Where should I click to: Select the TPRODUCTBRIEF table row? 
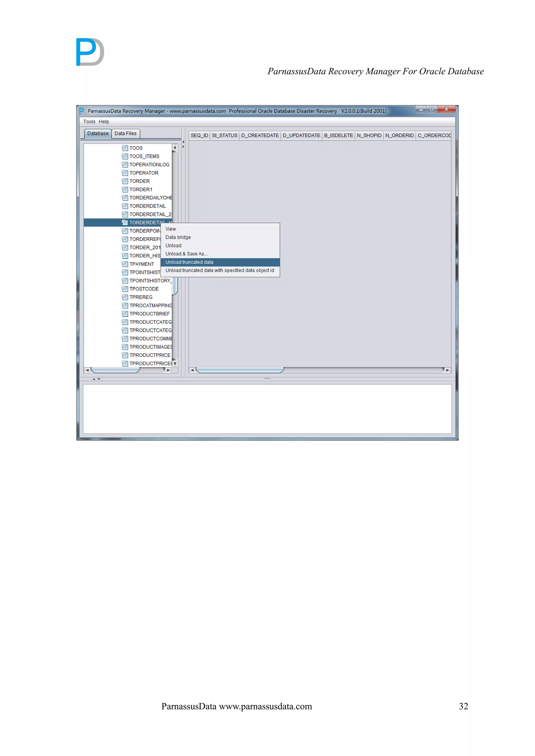[128, 314]
